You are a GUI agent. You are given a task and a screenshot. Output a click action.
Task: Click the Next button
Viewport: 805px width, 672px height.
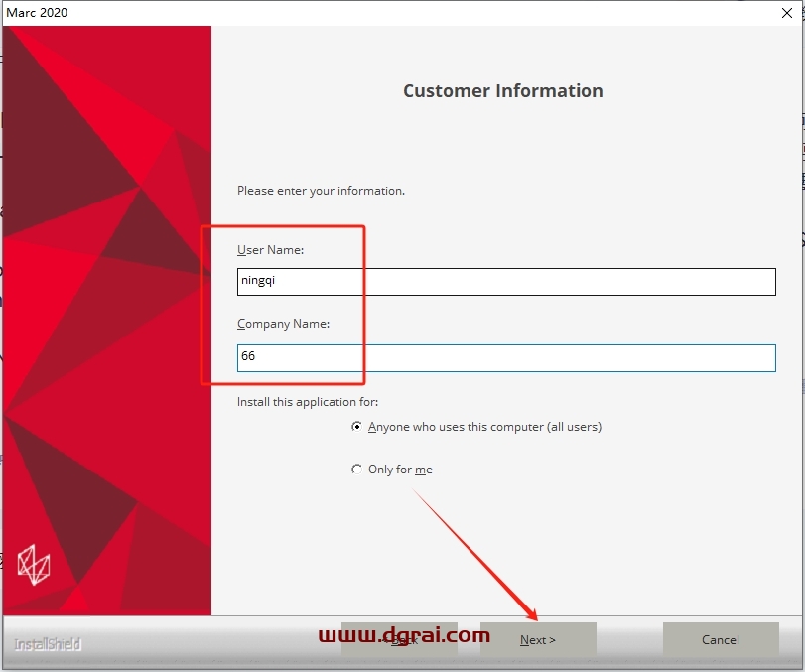tap(538, 639)
